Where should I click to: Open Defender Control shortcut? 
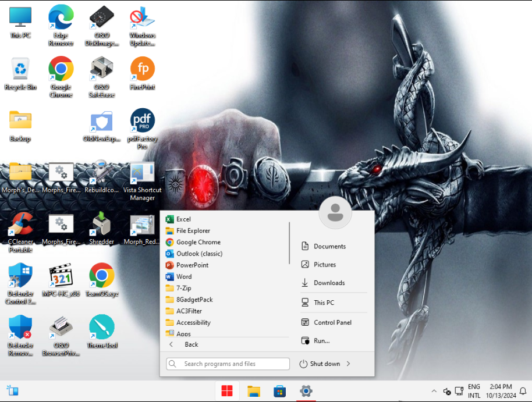[20, 283]
